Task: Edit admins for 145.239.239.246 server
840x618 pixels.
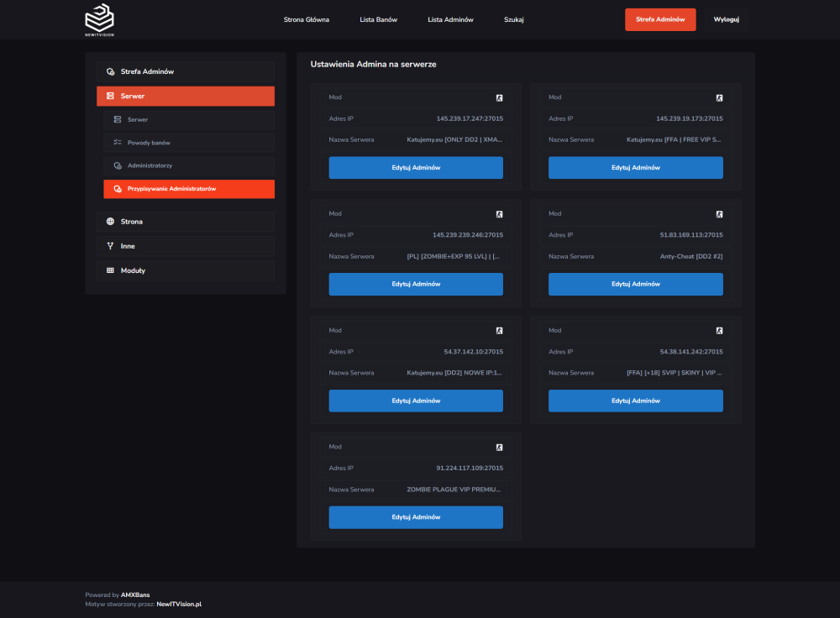Action: coord(416,285)
